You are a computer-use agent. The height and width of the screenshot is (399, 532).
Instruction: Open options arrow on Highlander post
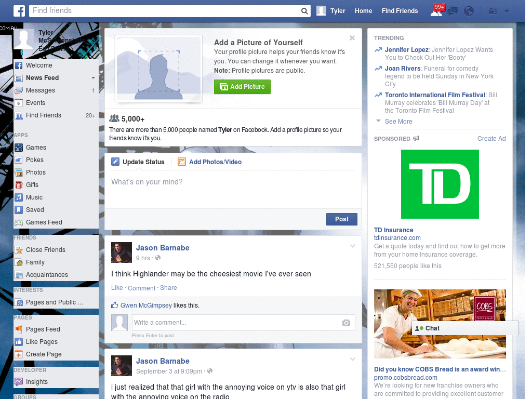click(x=353, y=246)
